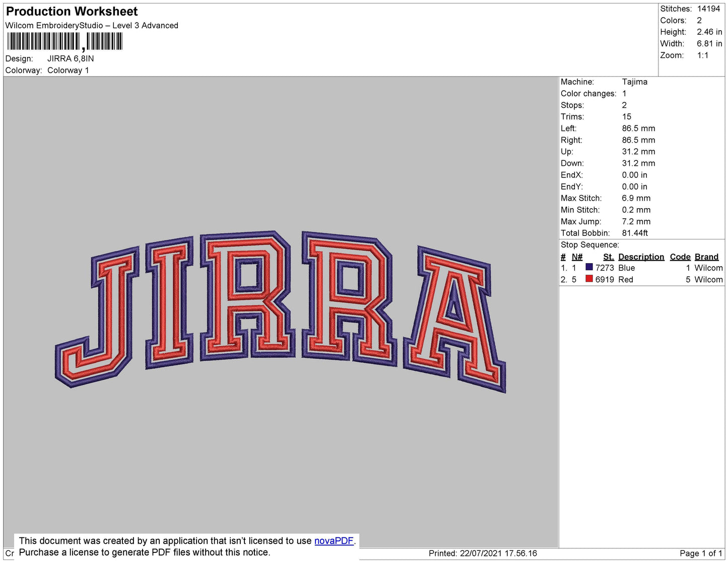This screenshot has width=728, height=563.
Task: Click the Color changes label
Action: coord(588,94)
